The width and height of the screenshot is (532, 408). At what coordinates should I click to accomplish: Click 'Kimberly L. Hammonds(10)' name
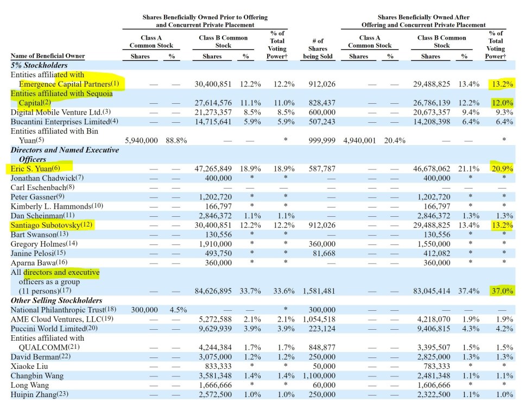[56, 206]
